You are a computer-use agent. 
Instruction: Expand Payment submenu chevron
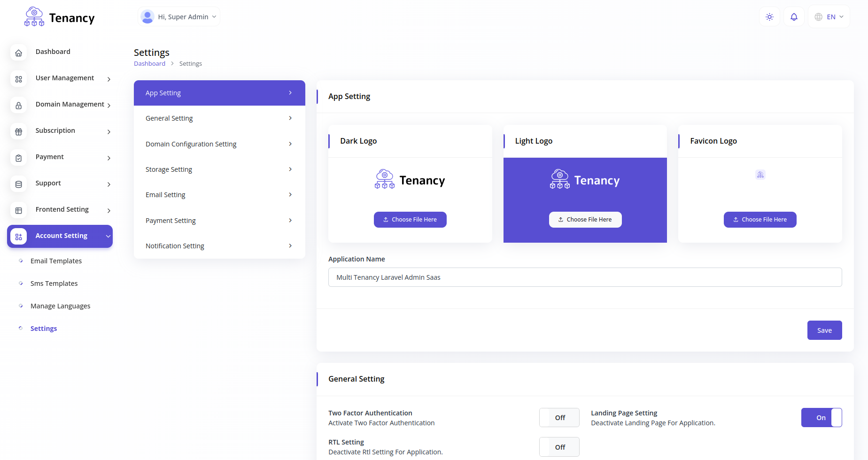(x=109, y=158)
